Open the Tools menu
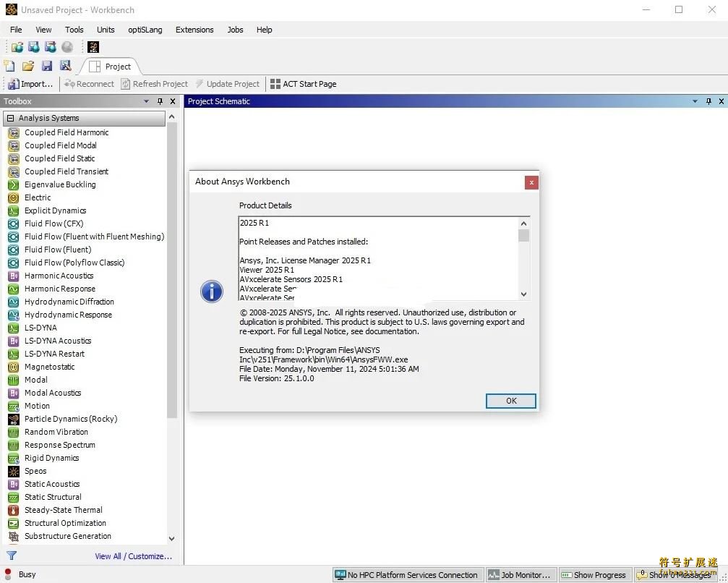728x583 pixels. 74,30
